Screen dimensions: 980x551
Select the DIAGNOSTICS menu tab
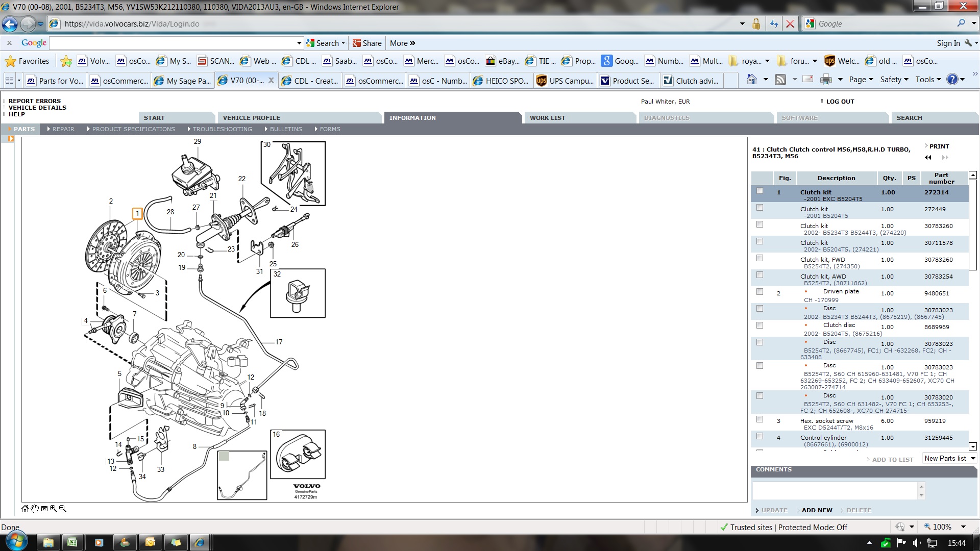pyautogui.click(x=666, y=118)
